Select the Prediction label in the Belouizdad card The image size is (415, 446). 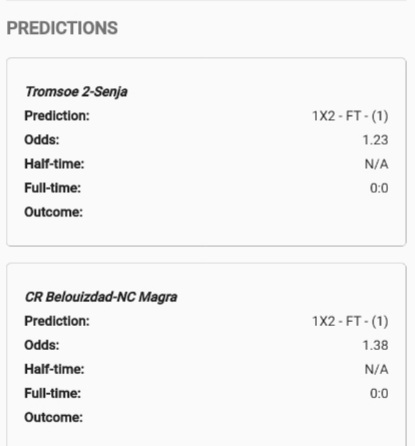(x=57, y=321)
